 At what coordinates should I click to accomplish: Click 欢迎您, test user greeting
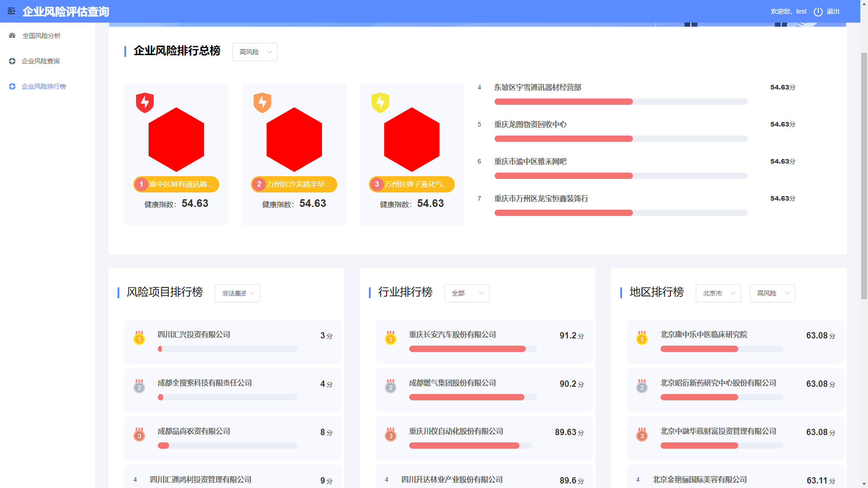[788, 12]
